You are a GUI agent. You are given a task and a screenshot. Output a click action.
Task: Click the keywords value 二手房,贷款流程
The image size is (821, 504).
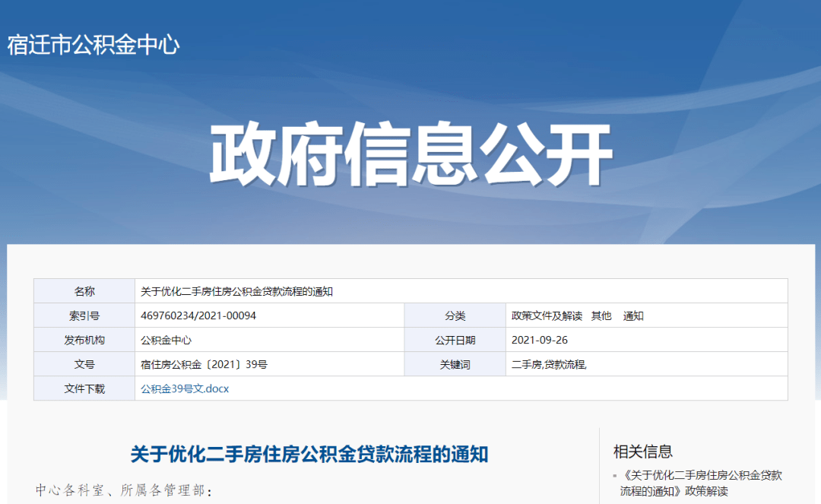[549, 364]
